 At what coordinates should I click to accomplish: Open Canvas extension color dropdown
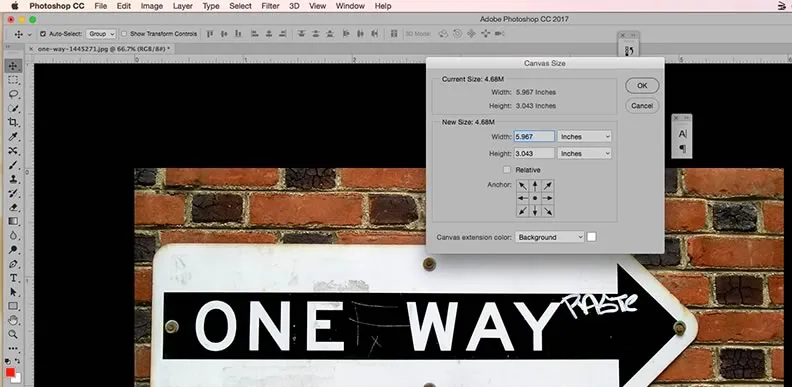coord(550,237)
